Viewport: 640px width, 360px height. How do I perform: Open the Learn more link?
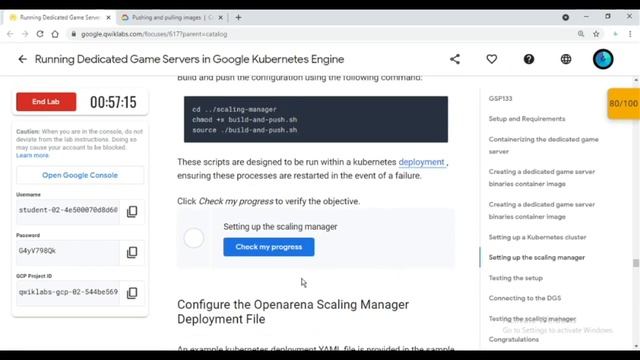[32, 156]
